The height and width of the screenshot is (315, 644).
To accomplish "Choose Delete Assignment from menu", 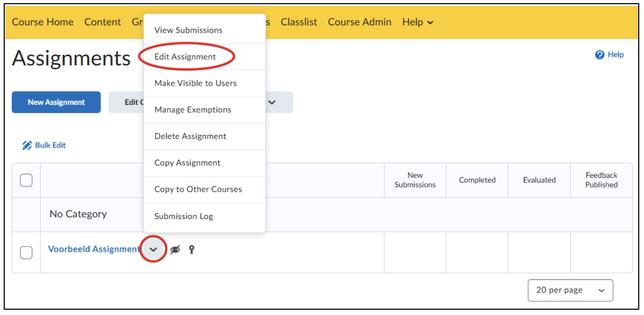I will [190, 136].
